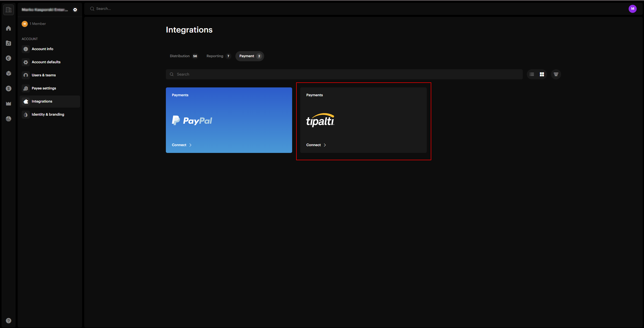Image resolution: width=644 pixels, height=328 pixels.
Task: Open Identity & branding
Action: [50, 114]
